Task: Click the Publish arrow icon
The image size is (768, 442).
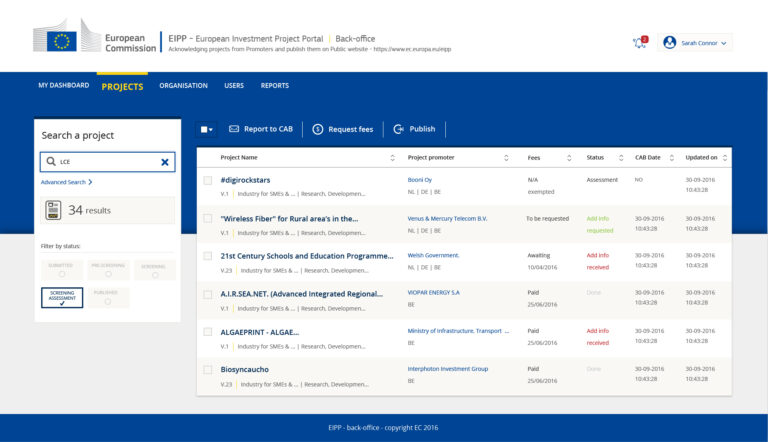Action: (399, 129)
